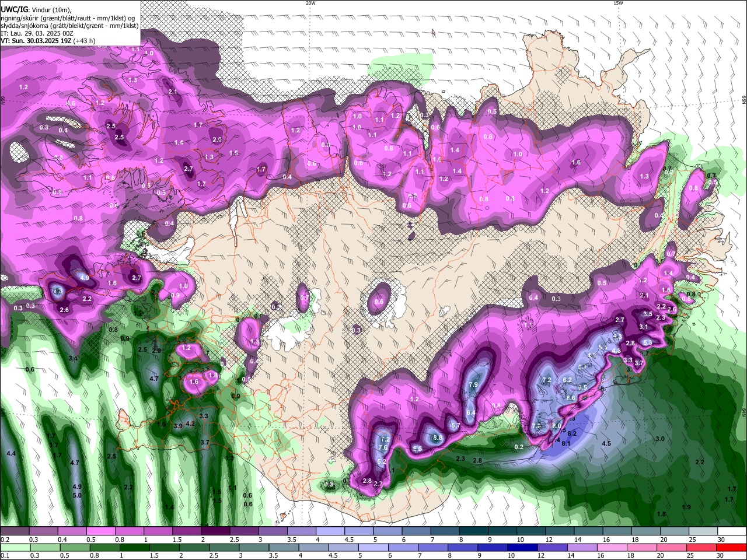Image resolution: width=747 pixels, height=560 pixels.
Task: Click the lightest green rain-scale swatch at 0.1
Action: click(15, 548)
